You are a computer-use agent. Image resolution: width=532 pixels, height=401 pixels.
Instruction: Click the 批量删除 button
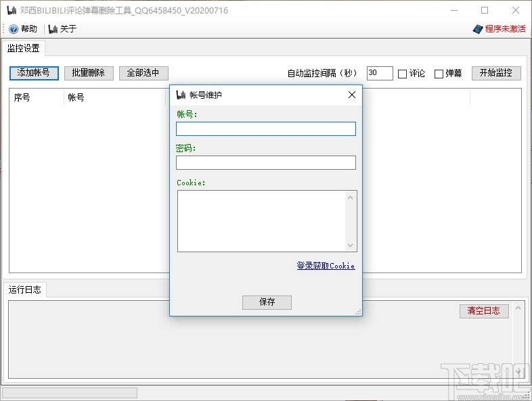89,73
